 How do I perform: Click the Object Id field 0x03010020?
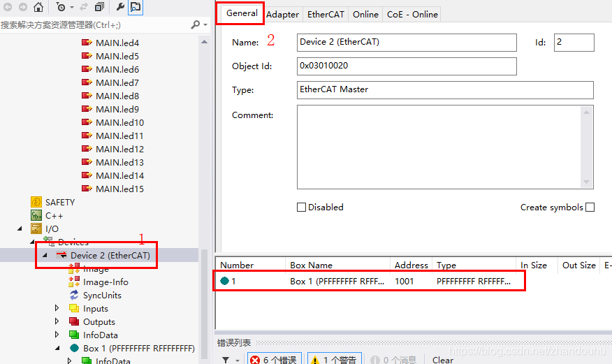point(407,66)
